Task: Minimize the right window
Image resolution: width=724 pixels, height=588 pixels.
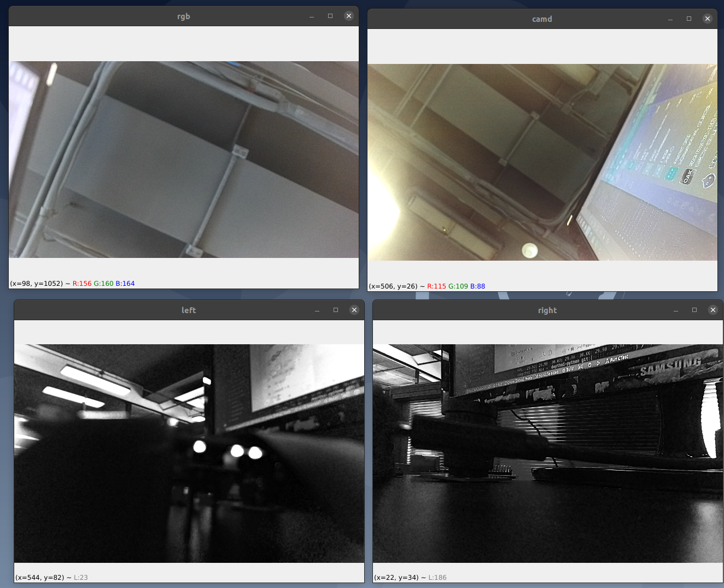Action: point(676,310)
